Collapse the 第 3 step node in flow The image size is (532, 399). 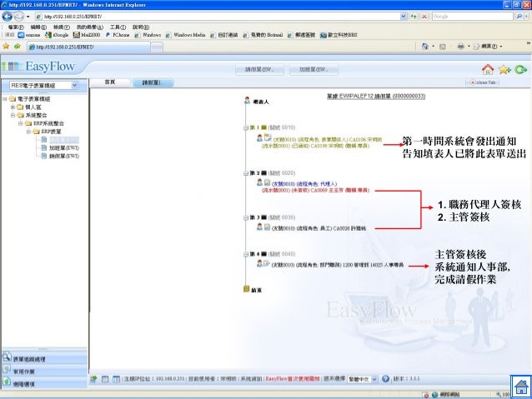[x=246, y=217]
